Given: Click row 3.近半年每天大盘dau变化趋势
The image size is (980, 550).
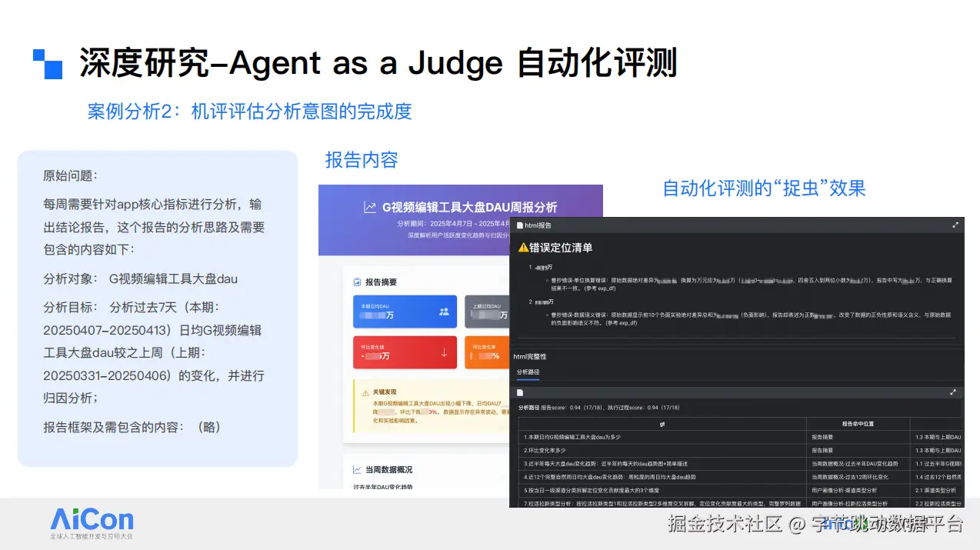Looking at the screenshot, I should [x=662, y=463].
